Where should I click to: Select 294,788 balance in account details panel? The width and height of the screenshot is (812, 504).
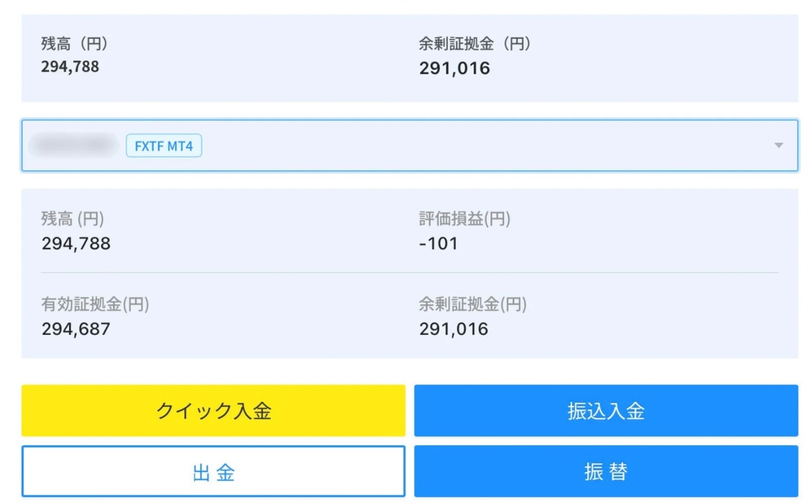76,244
